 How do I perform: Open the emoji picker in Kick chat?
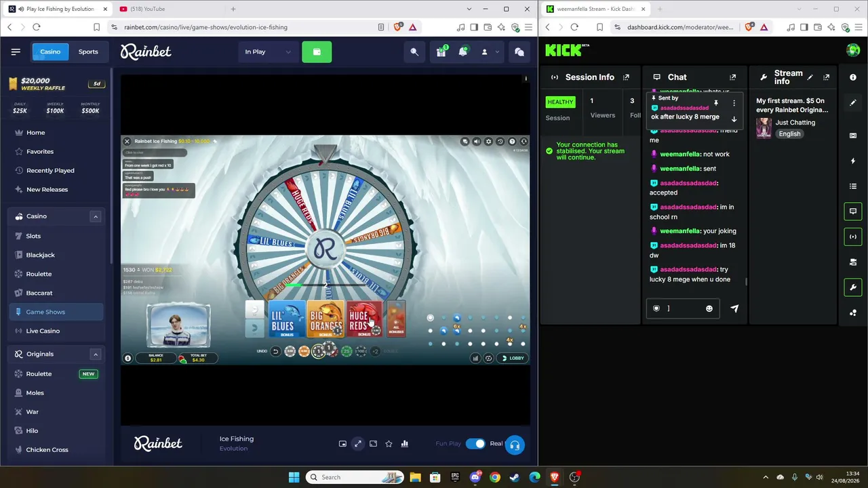[x=709, y=308]
